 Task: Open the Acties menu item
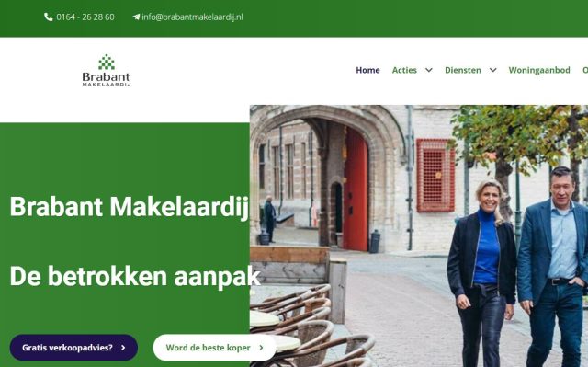coord(404,70)
